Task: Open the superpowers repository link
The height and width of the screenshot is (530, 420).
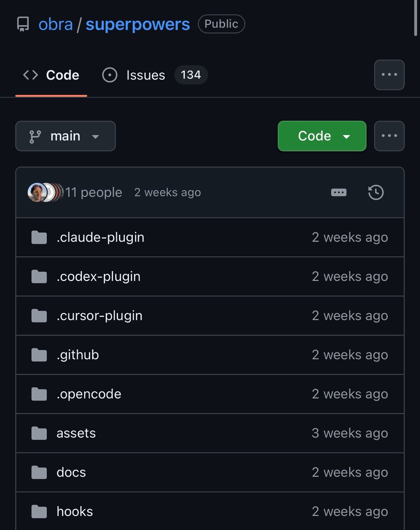Action: [138, 24]
